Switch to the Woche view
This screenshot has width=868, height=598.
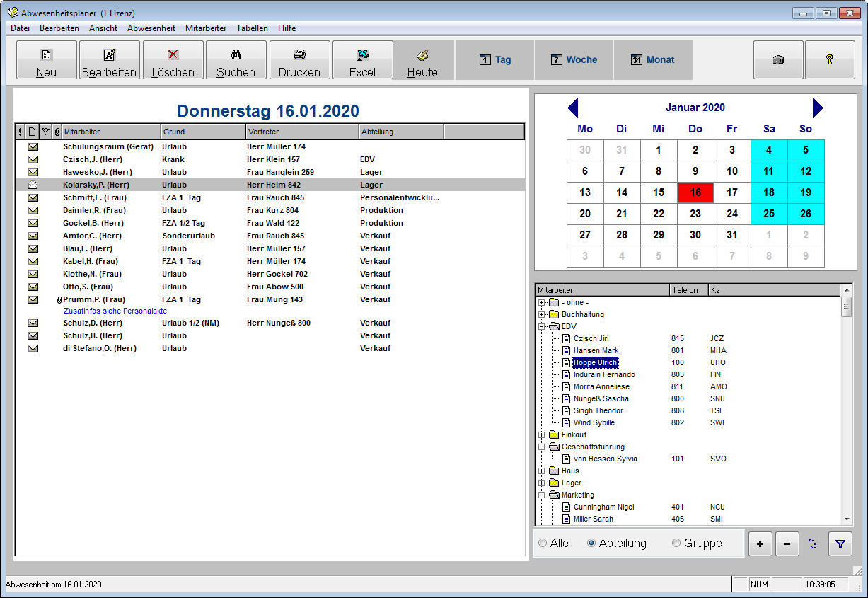tap(574, 60)
